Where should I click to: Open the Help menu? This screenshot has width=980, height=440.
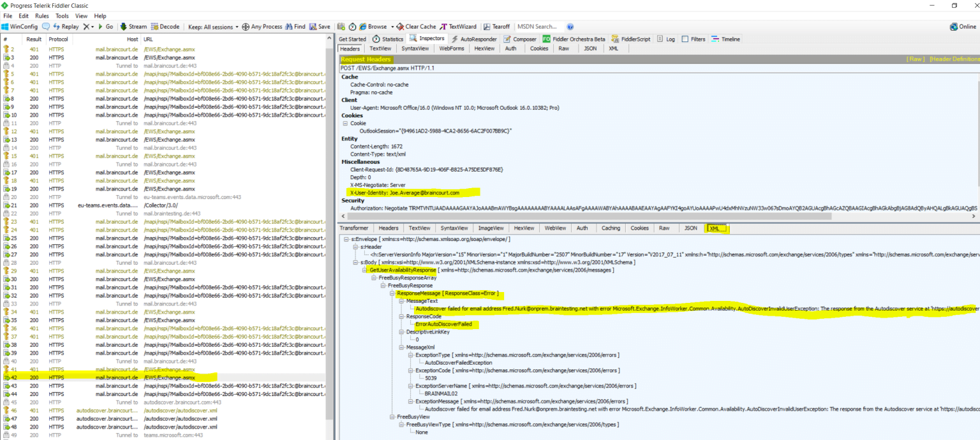100,15
